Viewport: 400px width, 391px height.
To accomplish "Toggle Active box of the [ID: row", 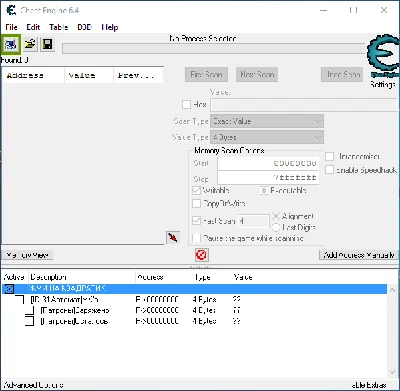I will click(20, 300).
